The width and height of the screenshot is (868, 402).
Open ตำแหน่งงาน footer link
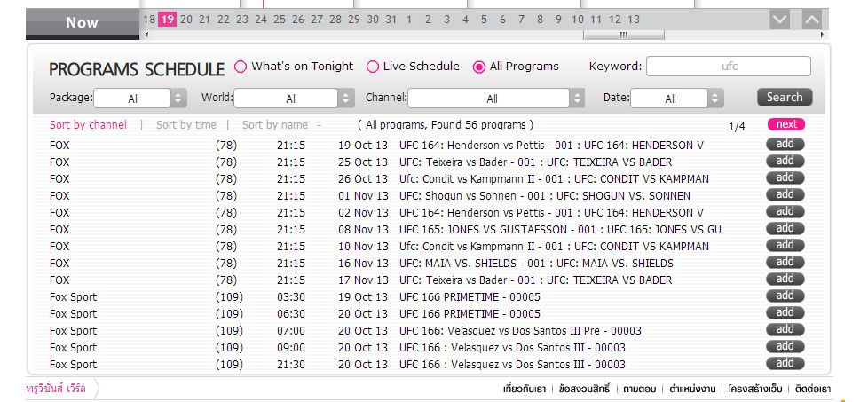[692, 389]
